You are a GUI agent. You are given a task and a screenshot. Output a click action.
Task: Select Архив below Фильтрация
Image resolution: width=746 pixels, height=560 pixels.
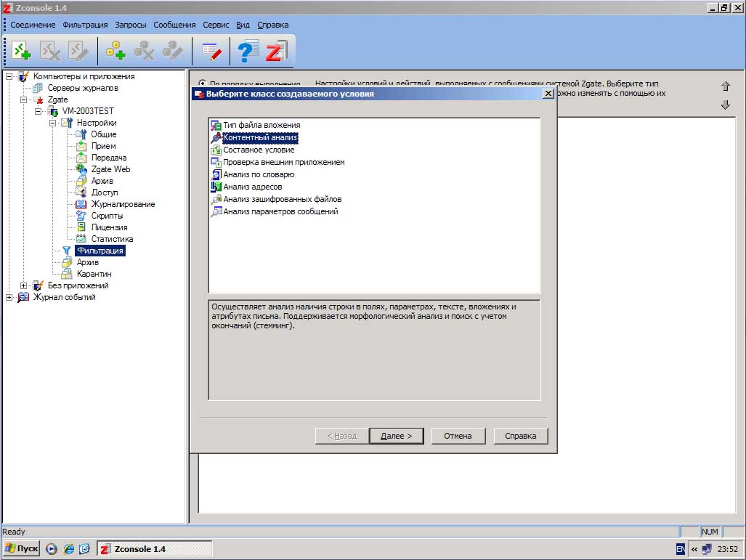(x=88, y=262)
